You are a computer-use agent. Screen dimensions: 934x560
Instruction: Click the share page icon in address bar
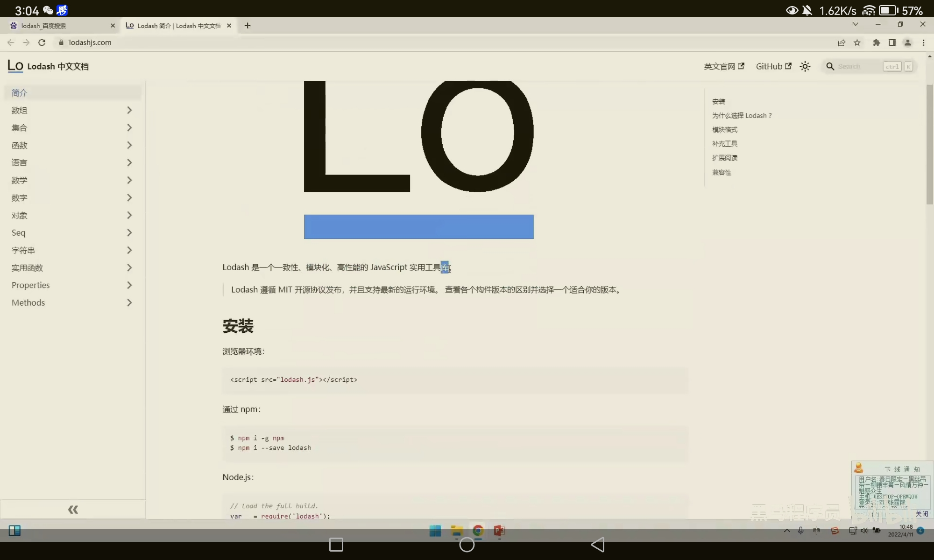pos(841,42)
